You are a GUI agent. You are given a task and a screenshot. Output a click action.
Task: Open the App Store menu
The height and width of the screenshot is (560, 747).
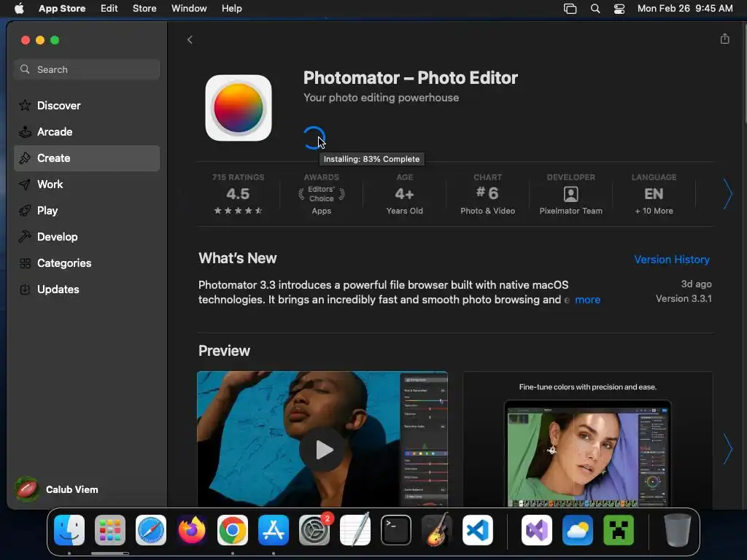click(x=62, y=9)
